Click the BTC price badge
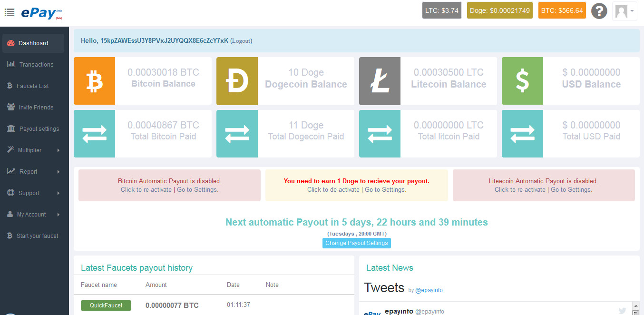Image resolution: width=644 pixels, height=315 pixels. click(x=562, y=10)
